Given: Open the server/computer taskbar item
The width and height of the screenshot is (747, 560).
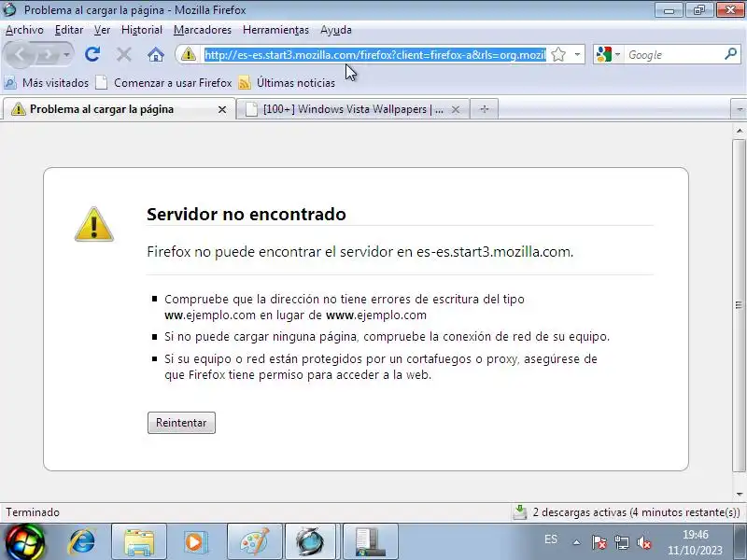Looking at the screenshot, I should click(x=370, y=542).
